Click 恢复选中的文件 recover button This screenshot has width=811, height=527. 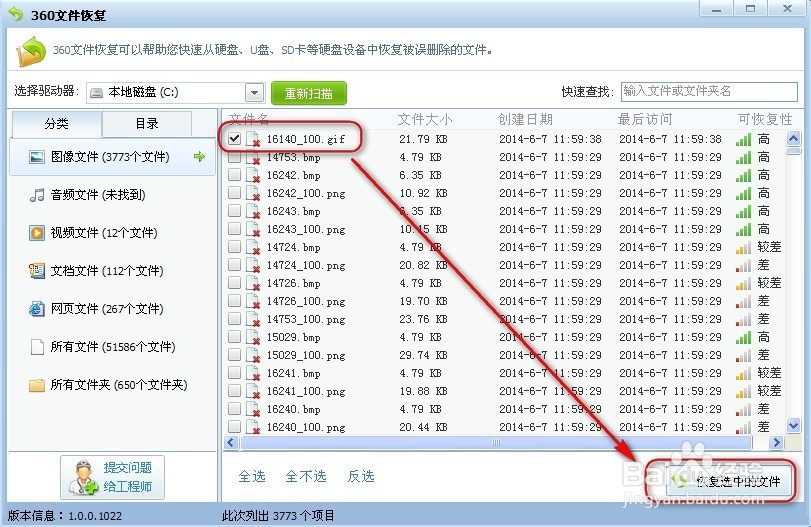tap(729, 481)
